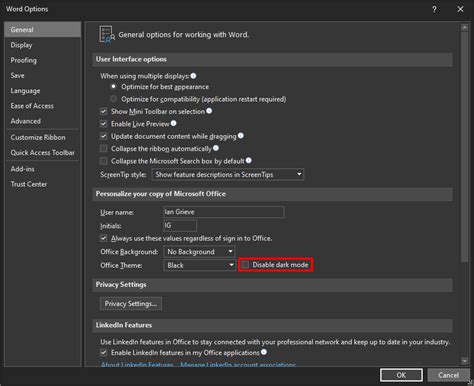The width and height of the screenshot is (474, 386).
Task: Click info icon beside multiple displays label
Action: click(x=193, y=76)
